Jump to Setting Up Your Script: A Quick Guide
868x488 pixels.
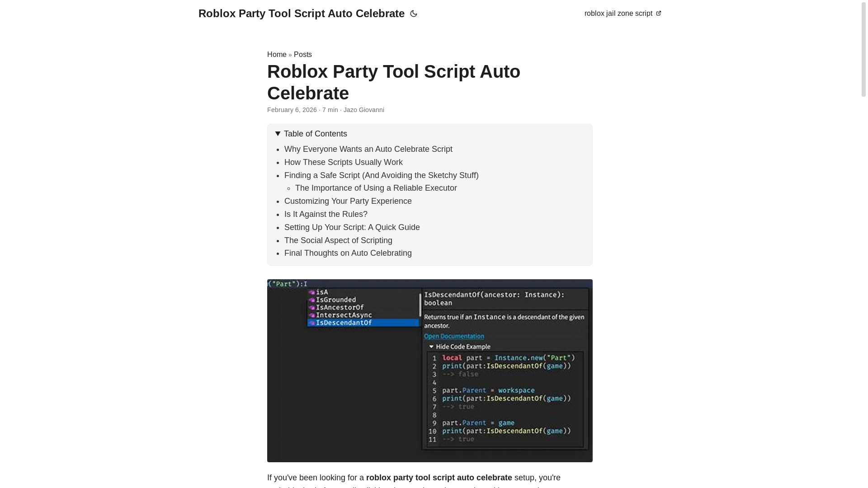352,227
